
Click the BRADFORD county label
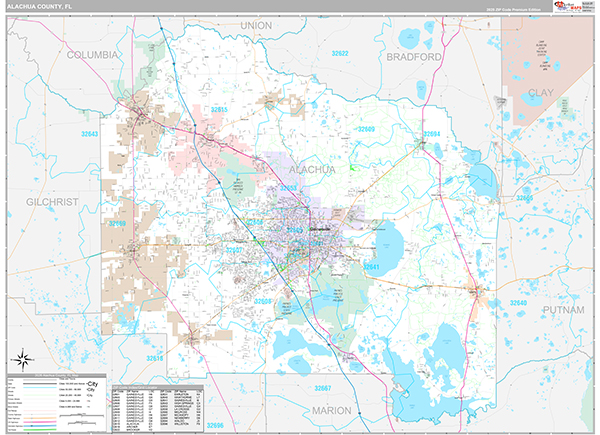click(414, 57)
